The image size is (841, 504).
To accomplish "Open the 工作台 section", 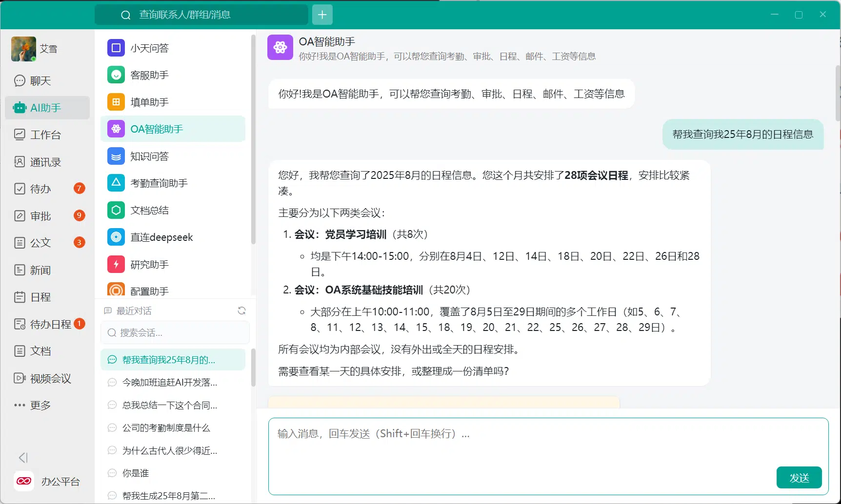I will (x=47, y=135).
